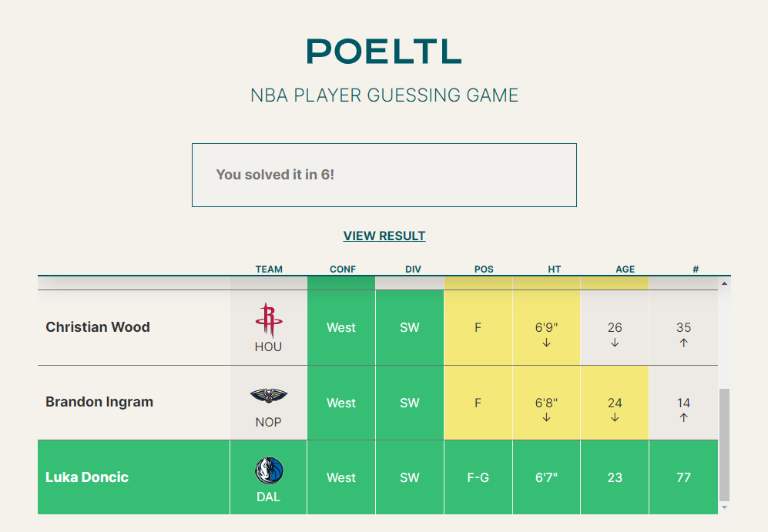Open the VIEW RESULT link

(384, 236)
